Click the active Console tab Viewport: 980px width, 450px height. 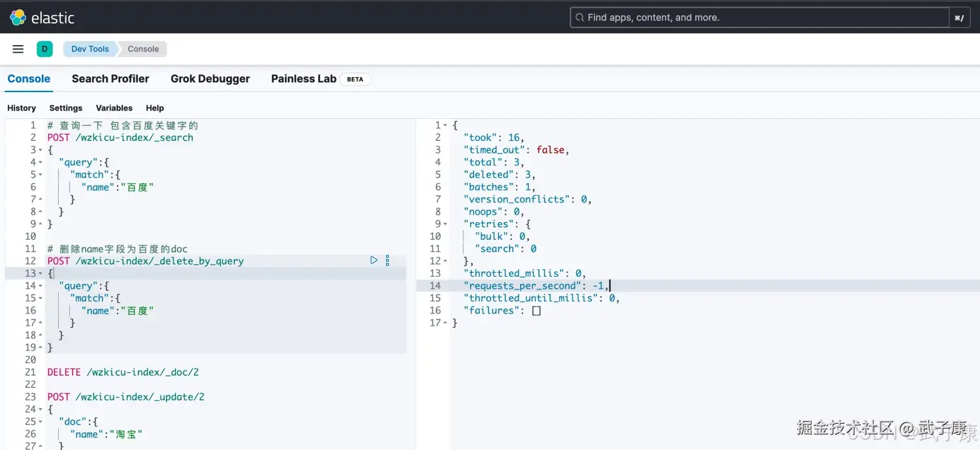coord(28,78)
